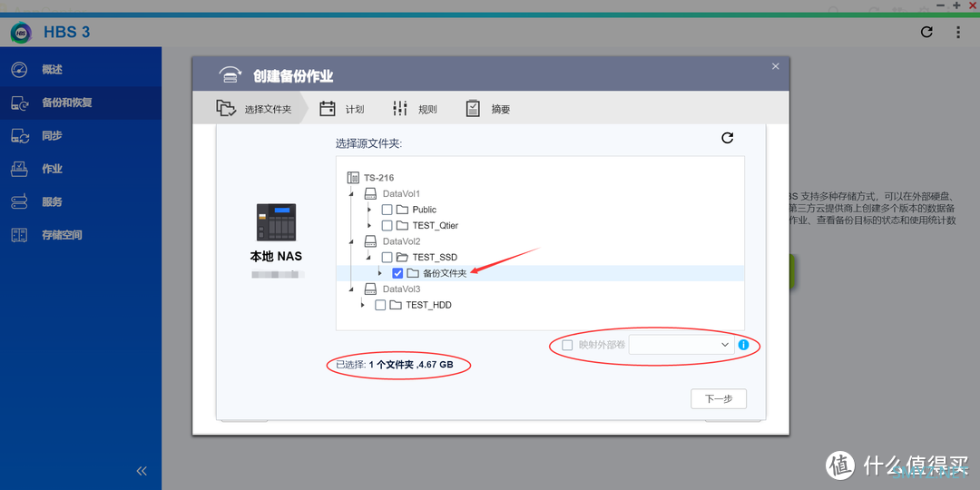Expand the TEST_HDD folder

[362, 305]
